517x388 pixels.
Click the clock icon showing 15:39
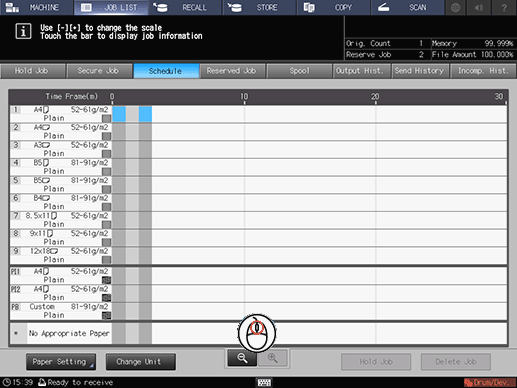(x=7, y=382)
